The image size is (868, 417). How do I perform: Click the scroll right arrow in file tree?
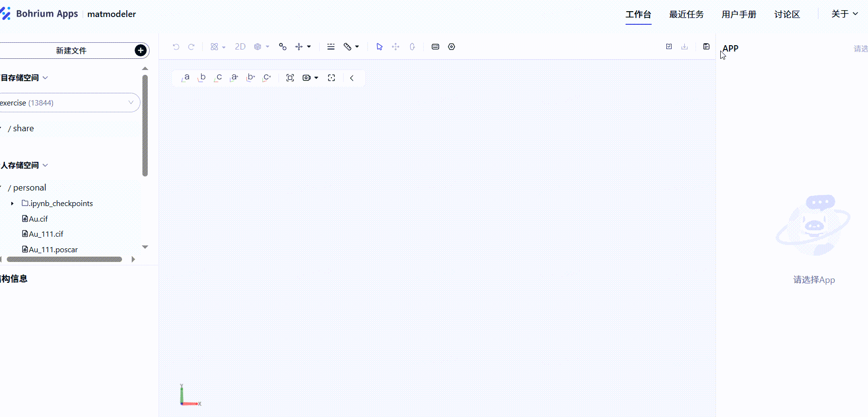(x=133, y=260)
